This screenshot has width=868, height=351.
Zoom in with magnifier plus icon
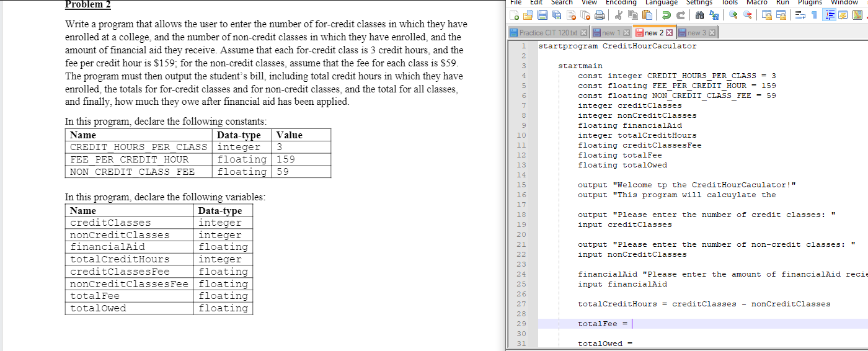(x=733, y=15)
